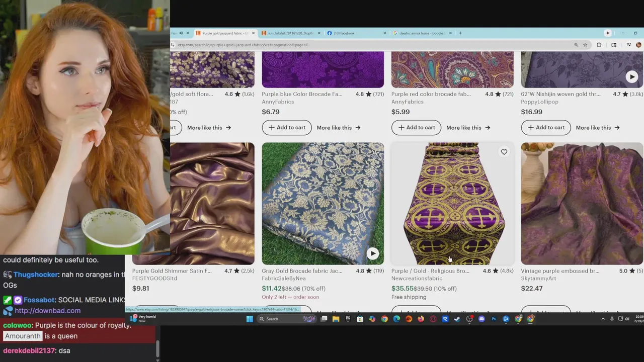Open Steam from taskbar
644x362 pixels.
coord(457,319)
